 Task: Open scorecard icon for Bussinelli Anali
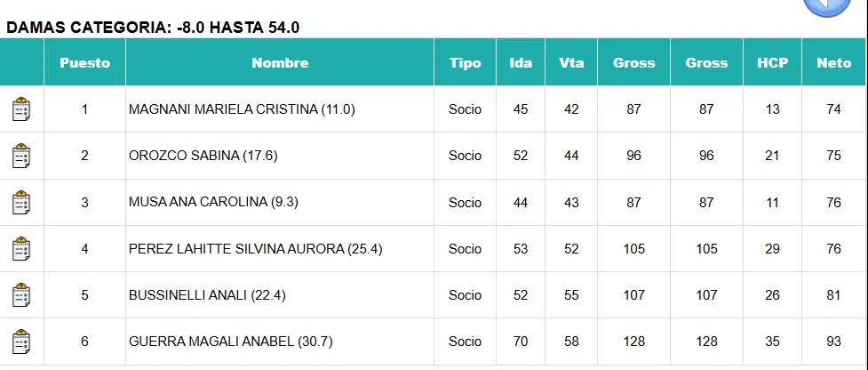click(x=21, y=295)
